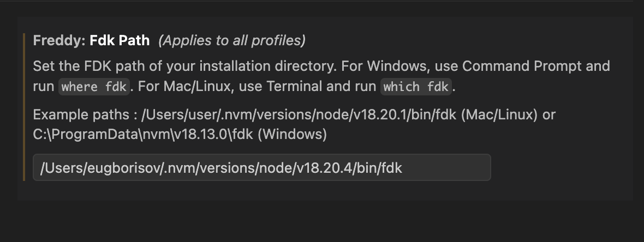Place cursor after "bin/fdk" in the path field
The width and height of the screenshot is (644, 242).
coord(403,168)
